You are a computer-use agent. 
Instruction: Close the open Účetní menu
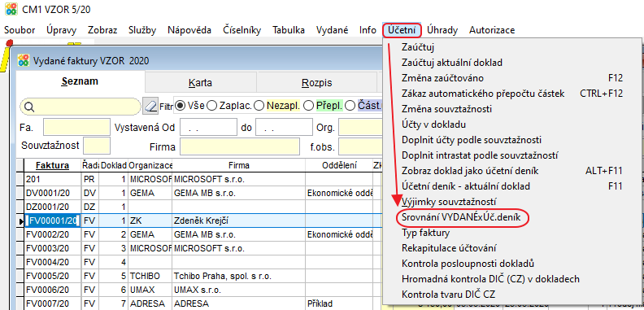click(402, 30)
